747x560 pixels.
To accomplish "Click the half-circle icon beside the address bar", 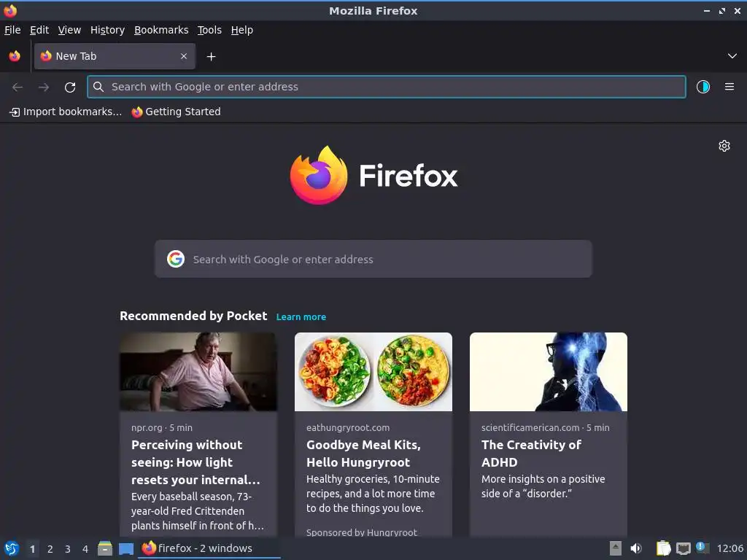I will 703,87.
